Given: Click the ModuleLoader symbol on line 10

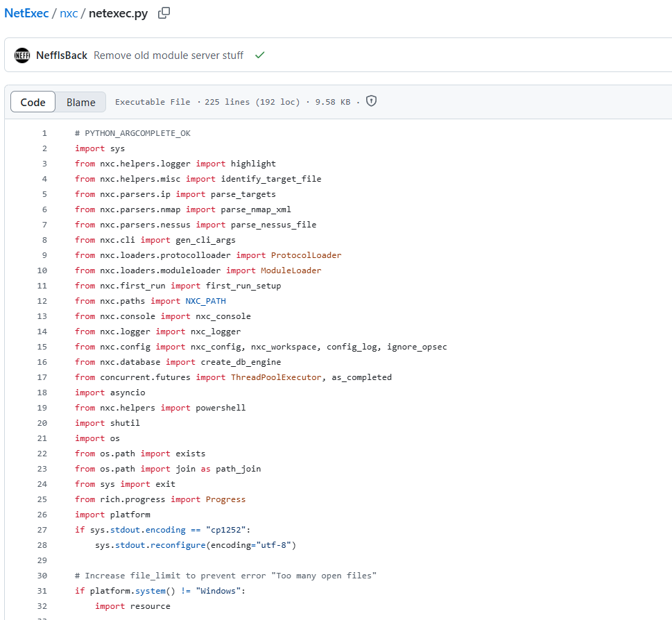Looking at the screenshot, I should tap(291, 270).
